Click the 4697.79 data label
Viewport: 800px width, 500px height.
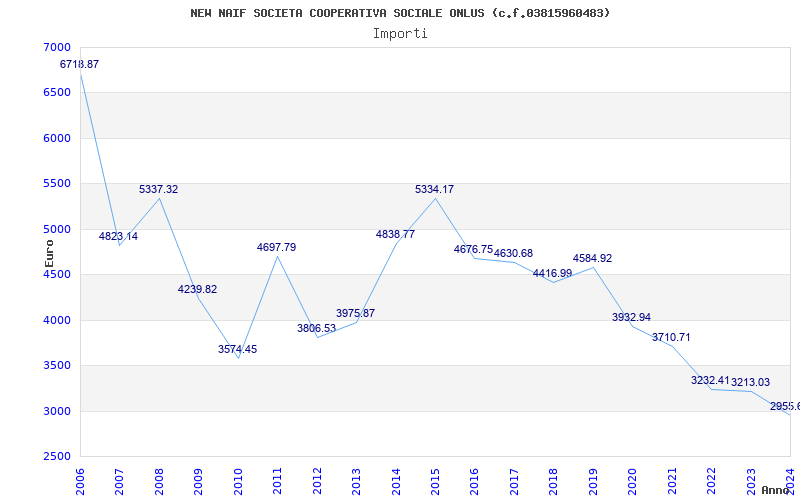277,247
